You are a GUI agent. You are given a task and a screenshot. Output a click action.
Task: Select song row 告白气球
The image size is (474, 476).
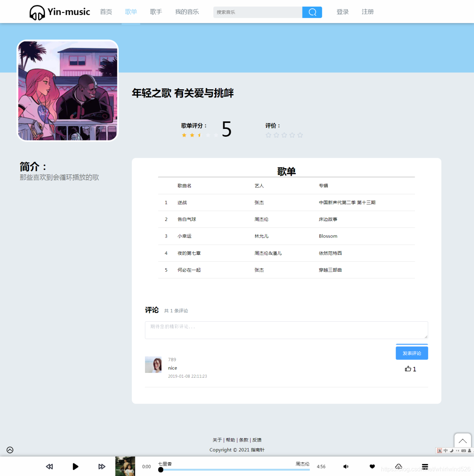pyautogui.click(x=286, y=219)
